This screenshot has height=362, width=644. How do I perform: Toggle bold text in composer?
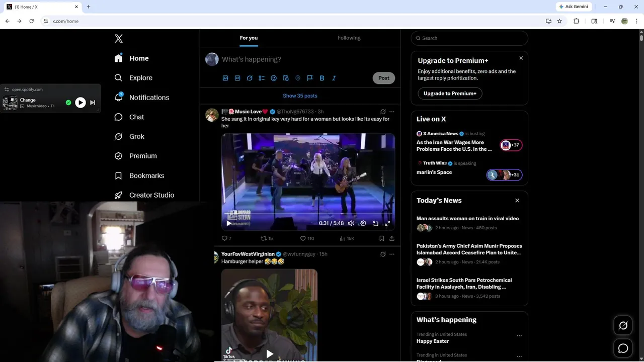pos(322,78)
